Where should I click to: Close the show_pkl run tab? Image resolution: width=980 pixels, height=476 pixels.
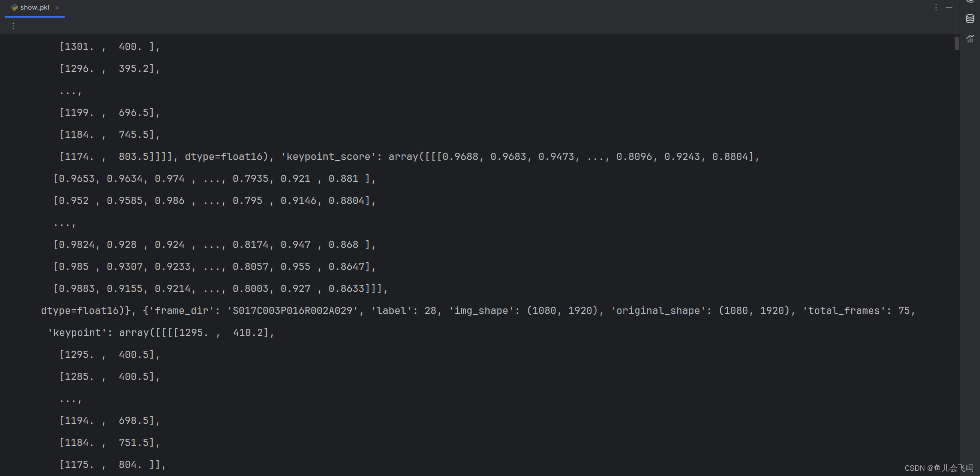click(x=57, y=8)
